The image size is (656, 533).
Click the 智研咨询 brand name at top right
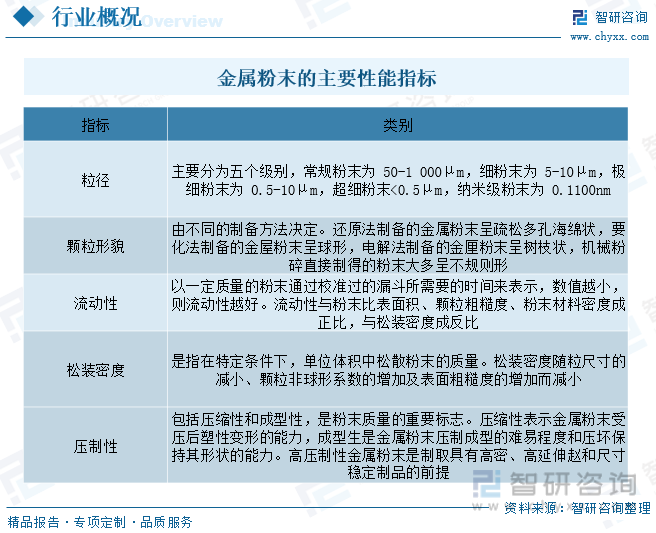pos(621,18)
